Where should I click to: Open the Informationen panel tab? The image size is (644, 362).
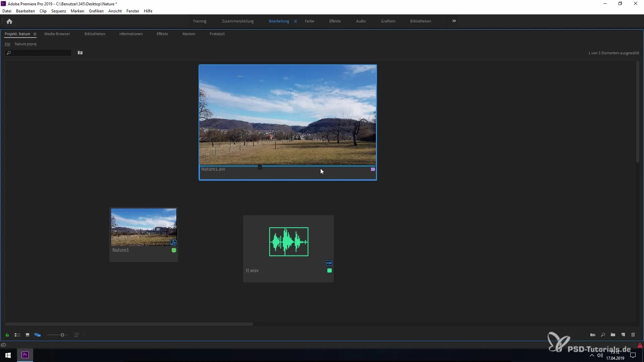(131, 34)
